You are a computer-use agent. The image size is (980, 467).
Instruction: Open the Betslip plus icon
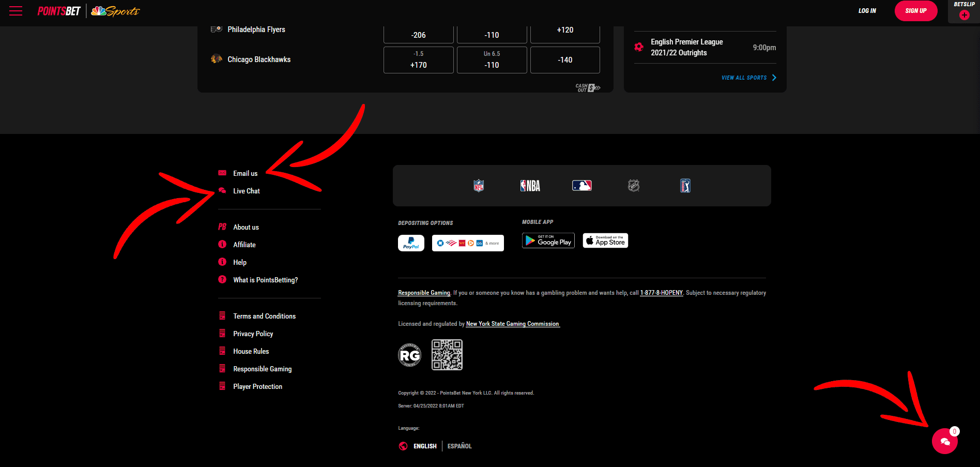coord(964,15)
